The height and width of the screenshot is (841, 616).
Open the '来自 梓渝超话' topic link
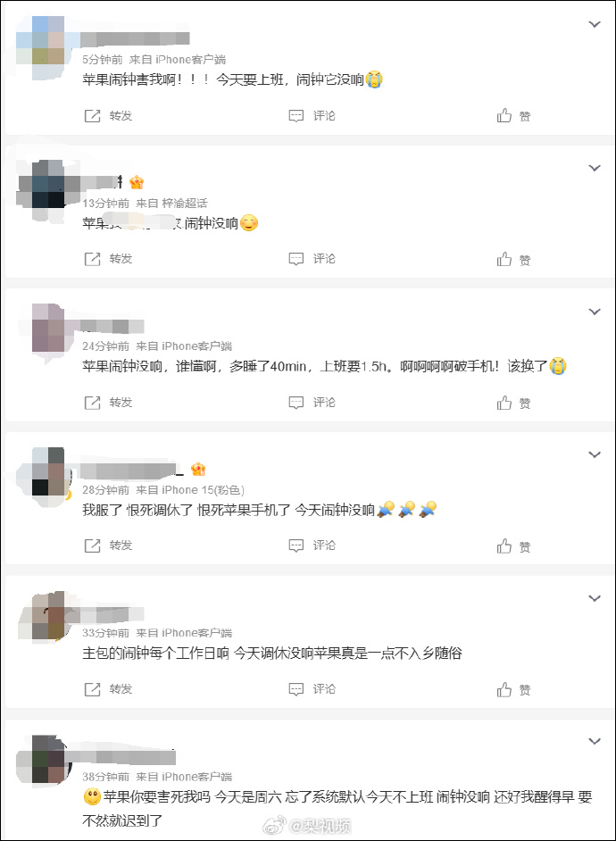coord(171,203)
